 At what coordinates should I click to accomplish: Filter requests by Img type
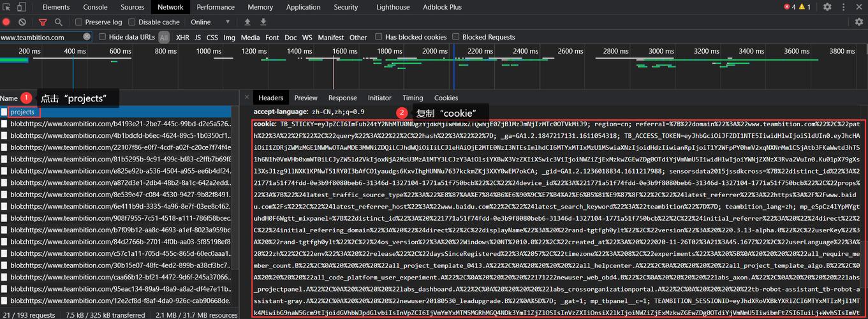pyautogui.click(x=230, y=38)
